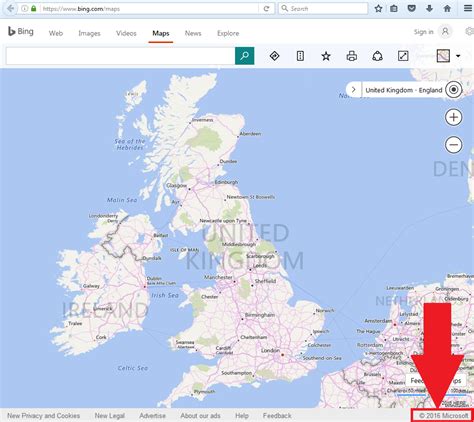This screenshot has width=474, height=422.
Task: Click the Dublin label on the map
Action: point(154,278)
